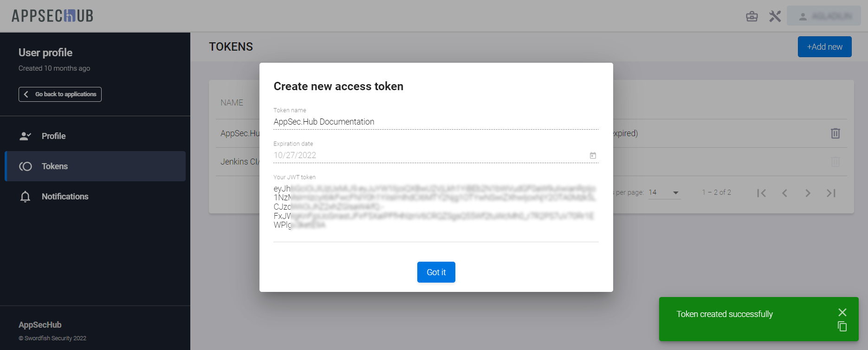Open the tools wrench icon in header
Viewport: 868px width, 350px height.
pyautogui.click(x=775, y=17)
